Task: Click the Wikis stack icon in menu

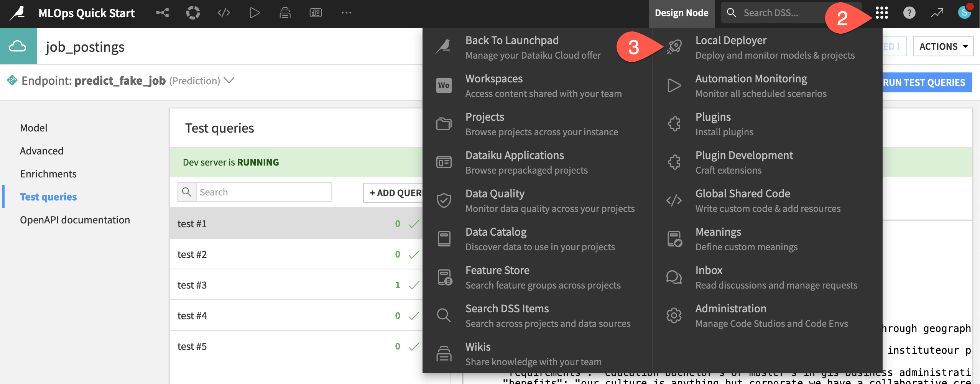Action: (444, 354)
